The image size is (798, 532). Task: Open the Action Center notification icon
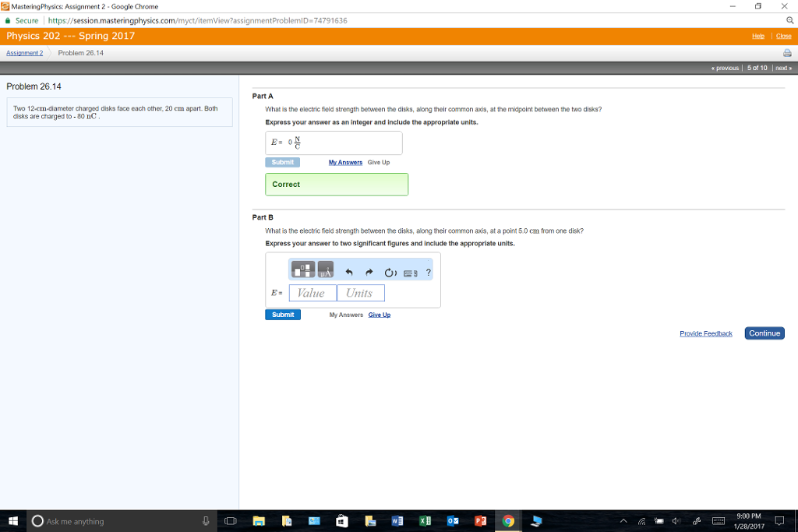tap(779, 521)
